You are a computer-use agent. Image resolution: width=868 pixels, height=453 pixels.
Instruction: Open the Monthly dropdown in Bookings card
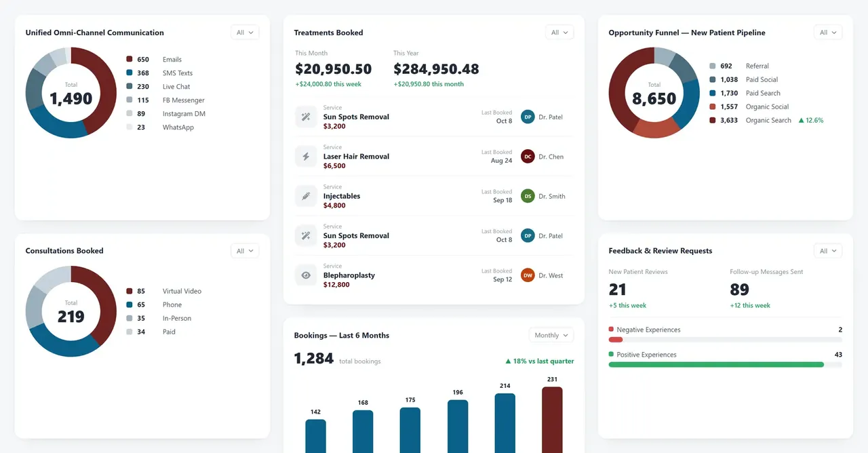(x=551, y=335)
